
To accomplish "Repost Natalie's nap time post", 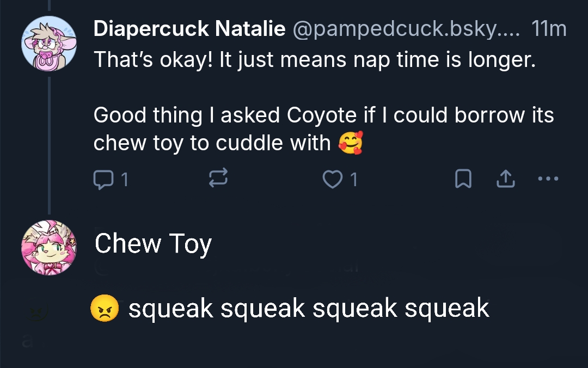I will pyautogui.click(x=218, y=179).
